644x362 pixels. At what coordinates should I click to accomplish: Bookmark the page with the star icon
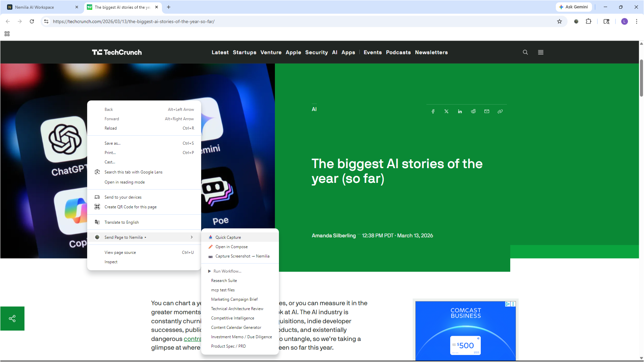point(559,21)
